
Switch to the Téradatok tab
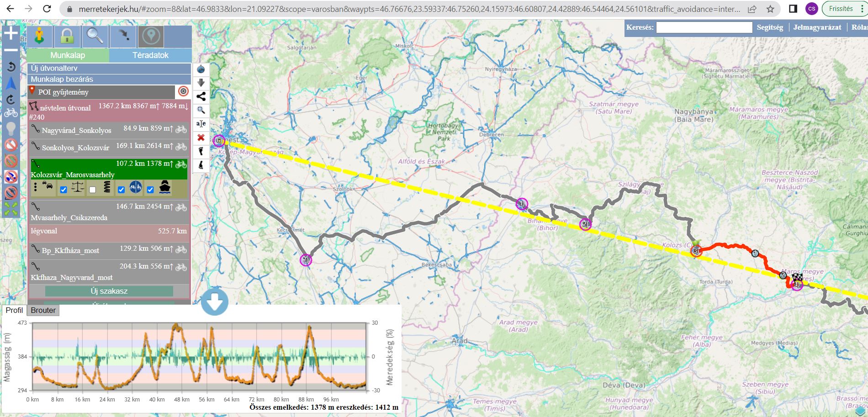[150, 55]
